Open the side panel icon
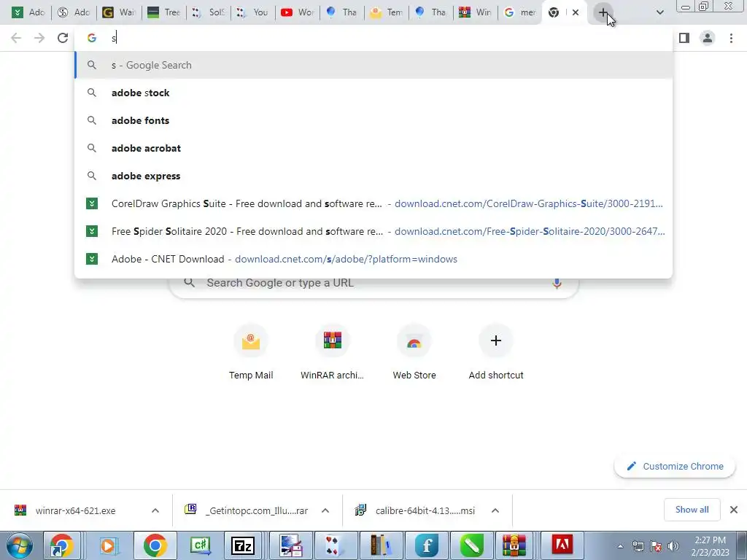 click(684, 38)
